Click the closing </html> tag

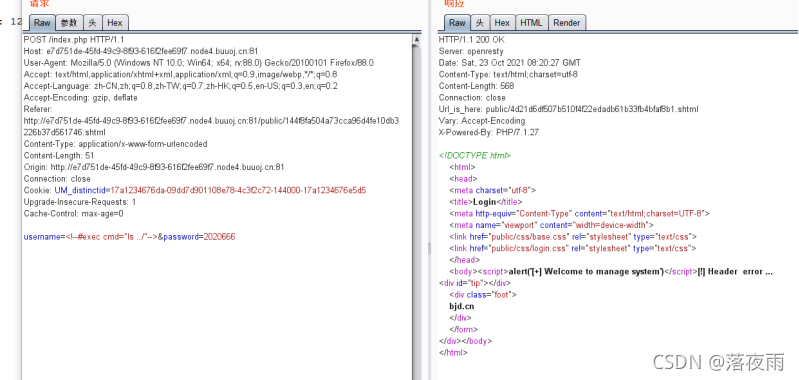point(453,352)
